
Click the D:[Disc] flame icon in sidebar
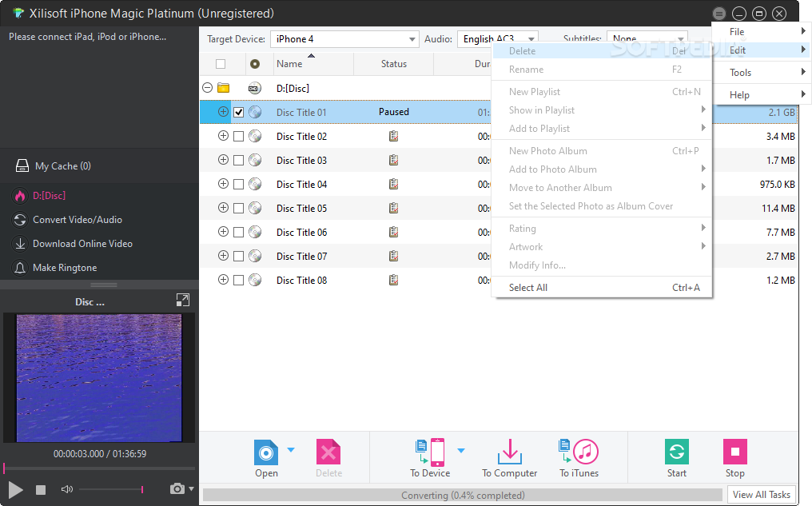point(20,196)
